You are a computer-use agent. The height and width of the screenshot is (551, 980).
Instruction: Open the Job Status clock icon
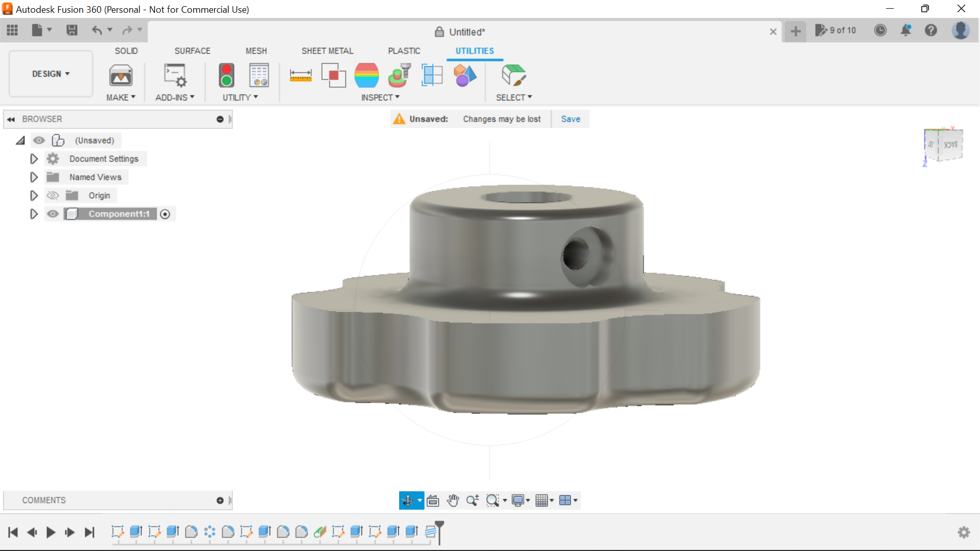click(x=880, y=31)
